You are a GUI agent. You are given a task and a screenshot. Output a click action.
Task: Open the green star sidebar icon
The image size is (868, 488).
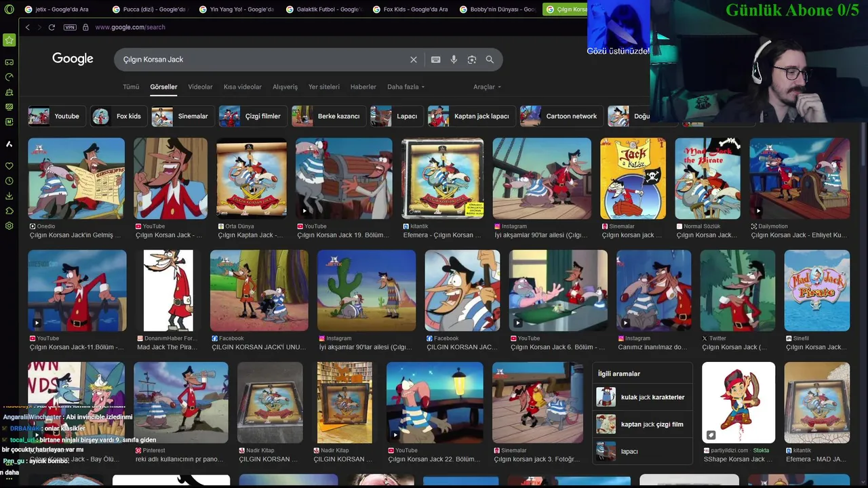(x=9, y=40)
